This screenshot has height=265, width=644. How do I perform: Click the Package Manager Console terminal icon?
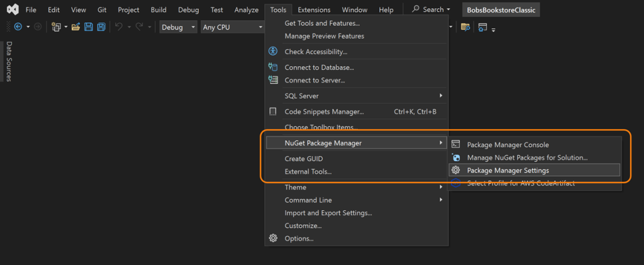455,144
